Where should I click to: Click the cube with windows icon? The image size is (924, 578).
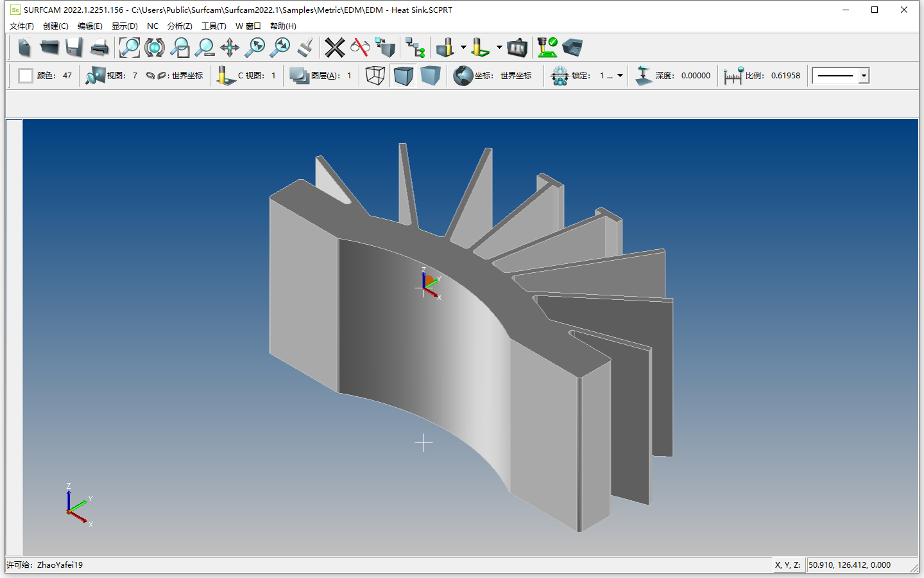pyautogui.click(x=385, y=48)
